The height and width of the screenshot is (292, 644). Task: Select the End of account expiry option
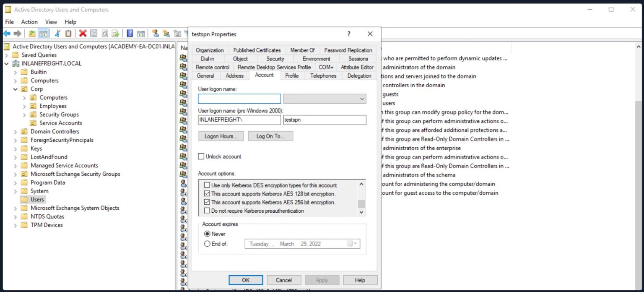point(207,244)
